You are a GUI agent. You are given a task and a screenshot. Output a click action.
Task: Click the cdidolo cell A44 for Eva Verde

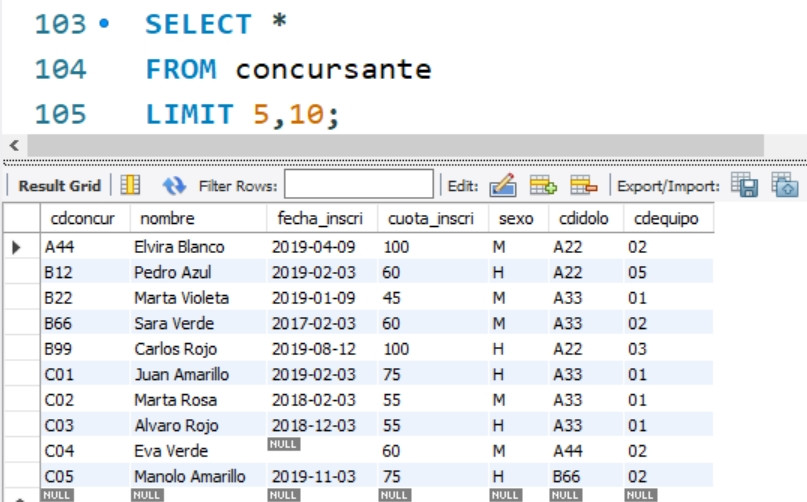coord(586,451)
